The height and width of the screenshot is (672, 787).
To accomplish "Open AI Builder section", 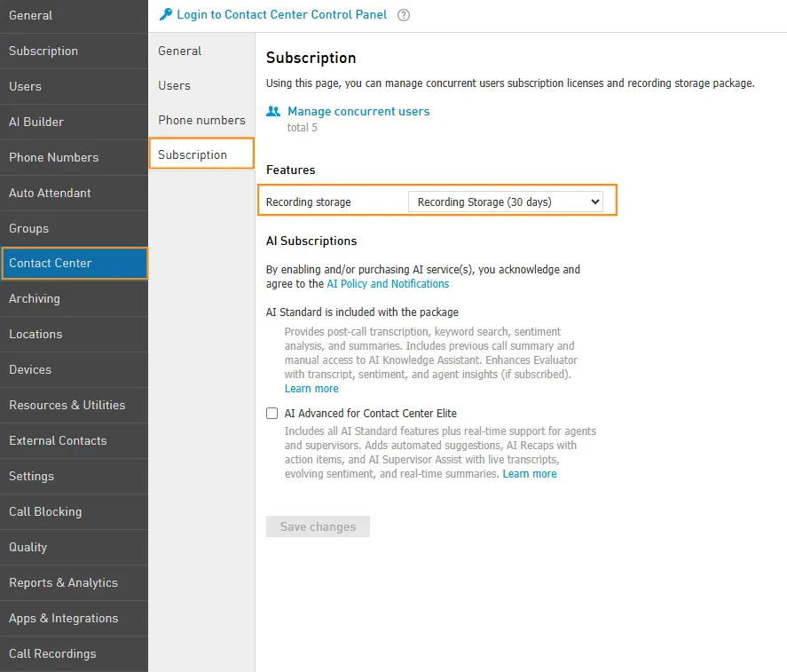I will click(74, 122).
